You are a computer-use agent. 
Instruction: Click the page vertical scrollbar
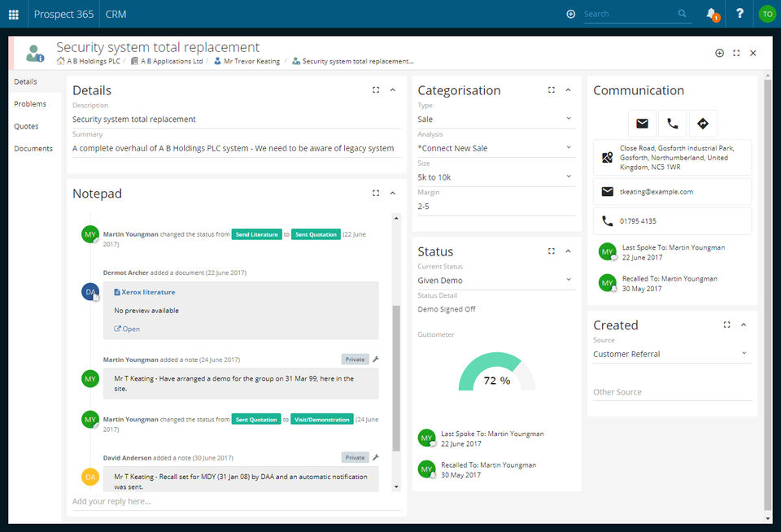[x=767, y=294]
